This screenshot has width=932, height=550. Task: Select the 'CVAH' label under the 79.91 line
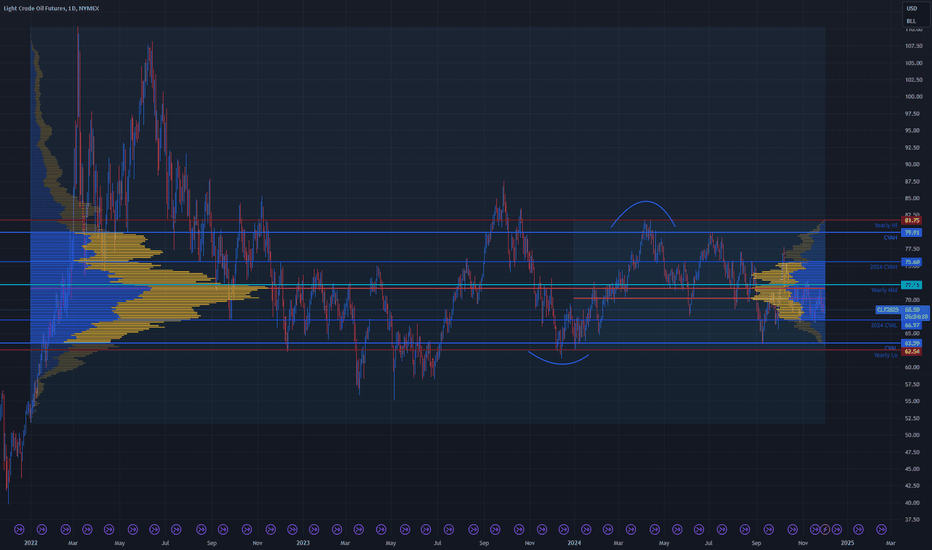(x=890, y=237)
